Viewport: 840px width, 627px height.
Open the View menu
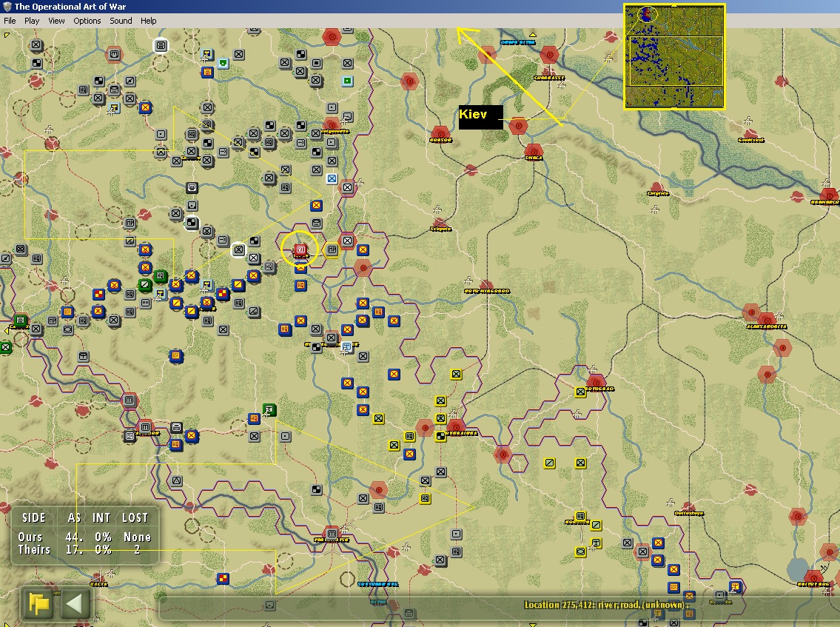(56, 21)
